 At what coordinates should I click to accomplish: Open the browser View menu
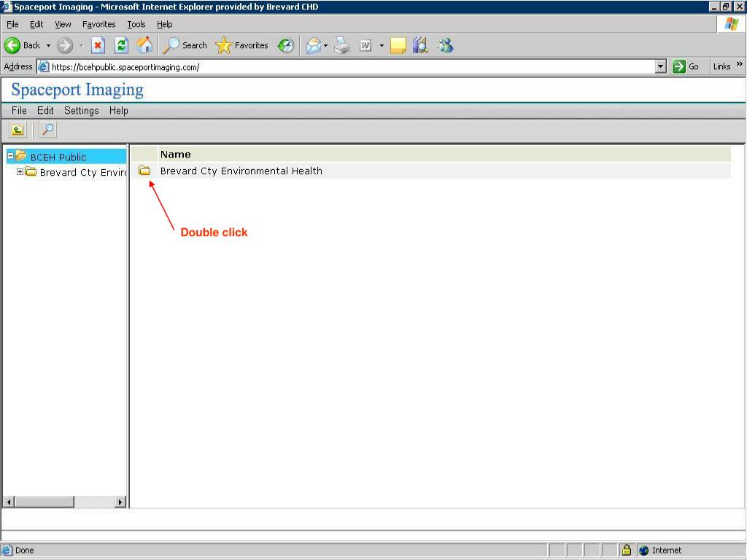[x=63, y=24]
